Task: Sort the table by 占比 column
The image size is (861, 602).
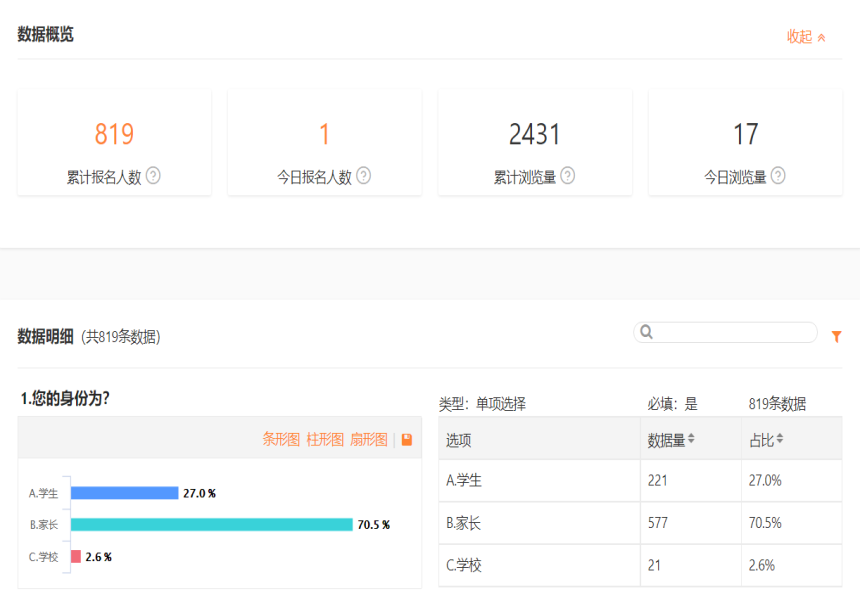Action: tap(780, 440)
